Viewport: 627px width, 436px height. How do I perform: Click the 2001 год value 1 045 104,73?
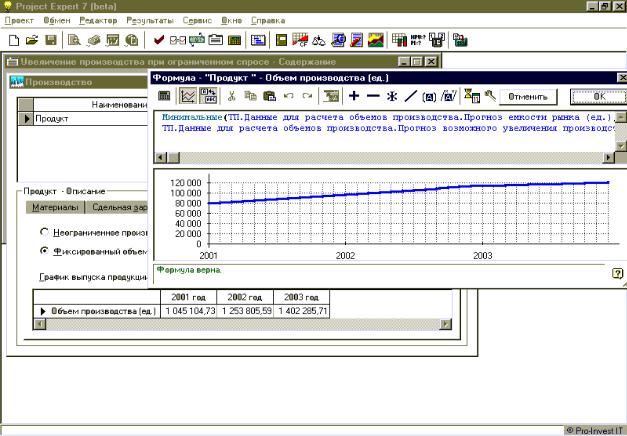pos(188,311)
